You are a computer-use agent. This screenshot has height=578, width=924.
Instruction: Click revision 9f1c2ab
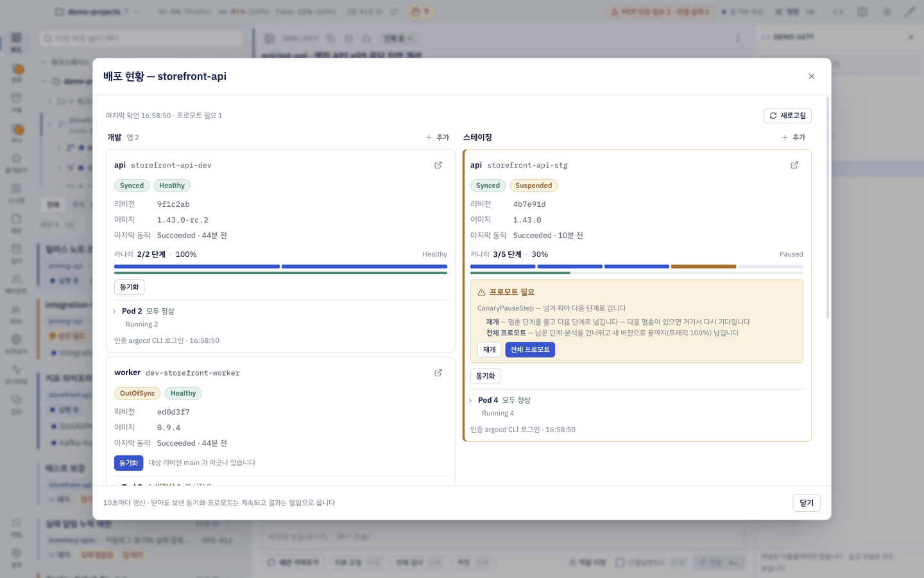pos(173,204)
